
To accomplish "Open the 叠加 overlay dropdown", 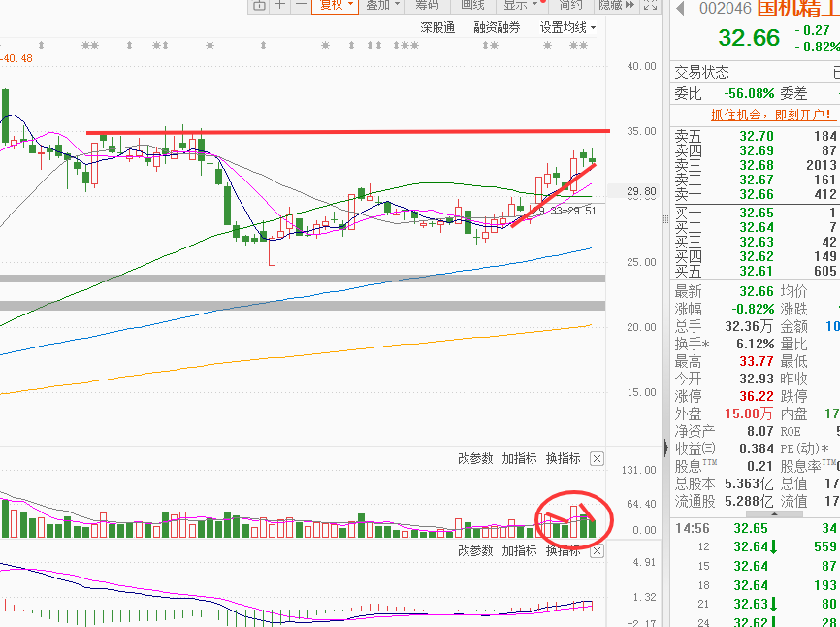I will point(383,6).
